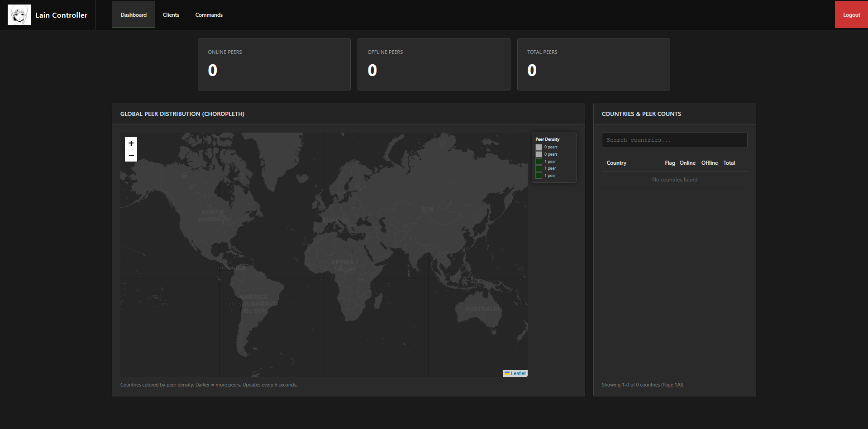This screenshot has width=868, height=429.
Task: Select the Total Peers stat card
Action: [594, 64]
